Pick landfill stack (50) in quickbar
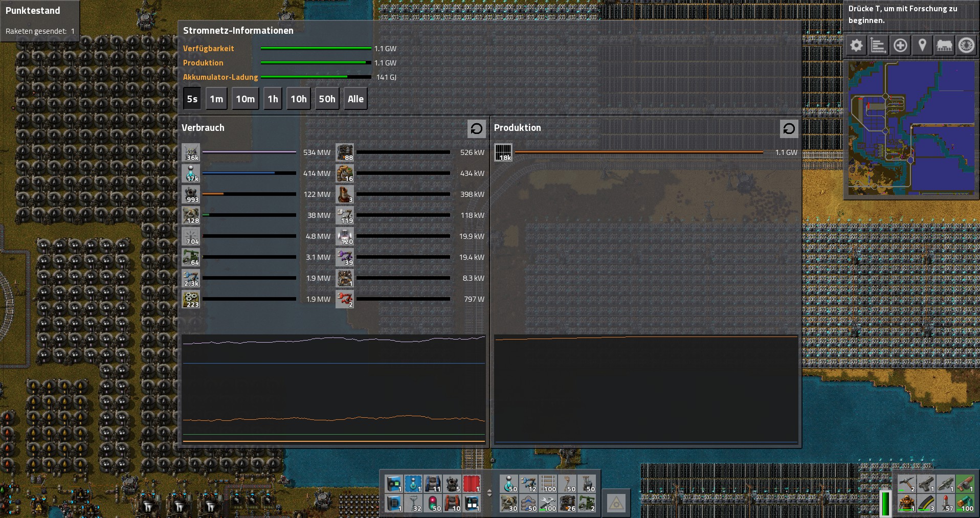 click(x=528, y=503)
